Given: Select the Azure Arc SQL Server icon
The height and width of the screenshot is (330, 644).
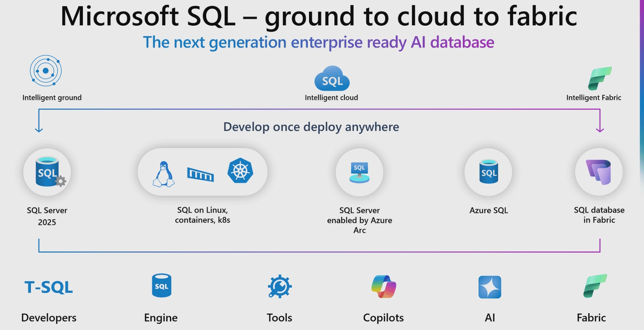Looking at the screenshot, I should point(359,172).
